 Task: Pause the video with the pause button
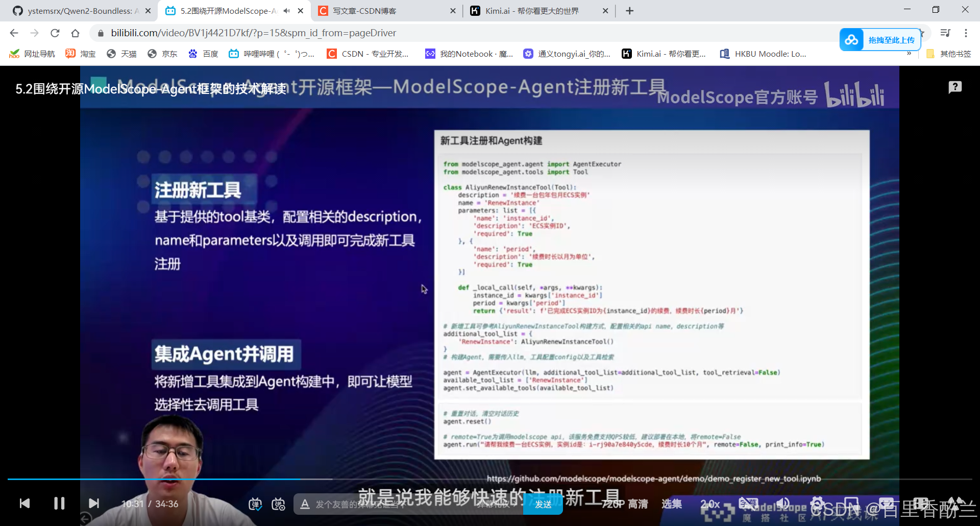pyautogui.click(x=59, y=504)
